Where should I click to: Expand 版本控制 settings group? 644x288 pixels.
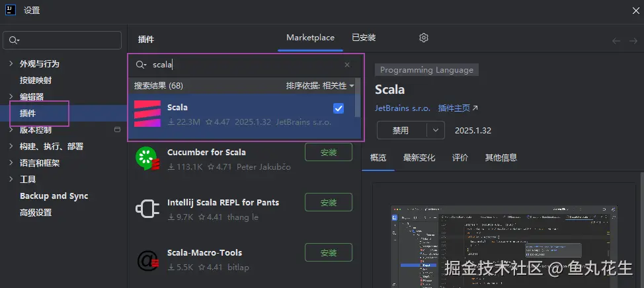click(11, 129)
